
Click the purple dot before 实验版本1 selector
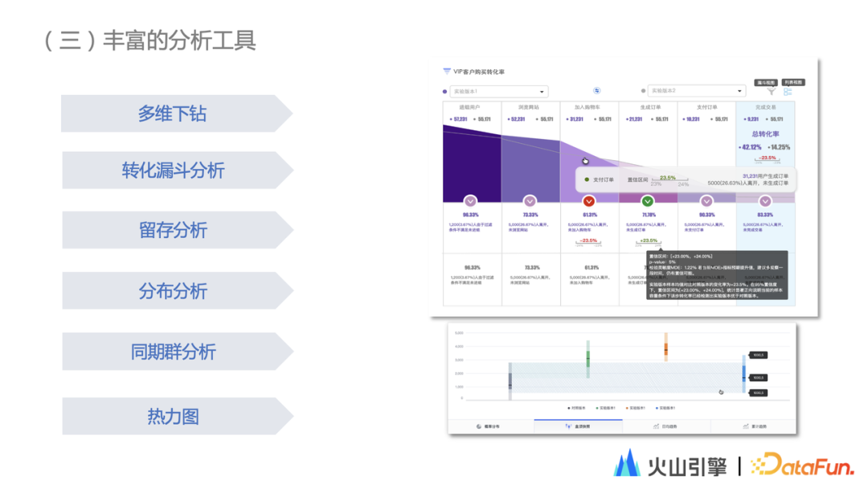coord(444,92)
